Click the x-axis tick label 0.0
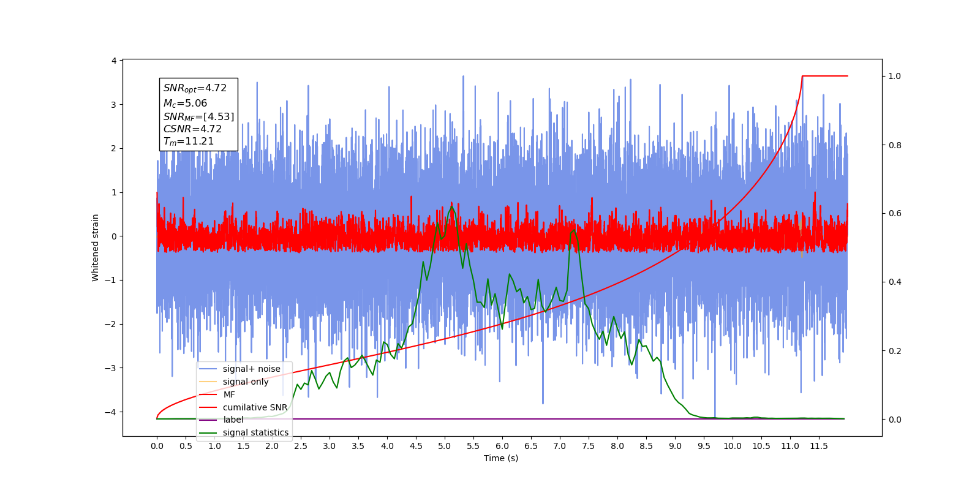This screenshot has height=490, width=980. point(157,446)
